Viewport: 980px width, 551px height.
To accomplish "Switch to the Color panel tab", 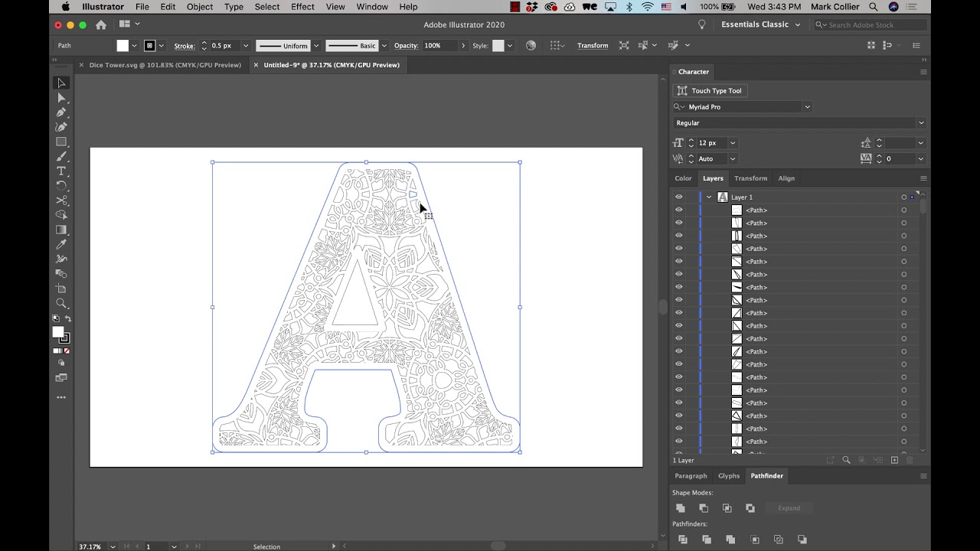I will 683,178.
